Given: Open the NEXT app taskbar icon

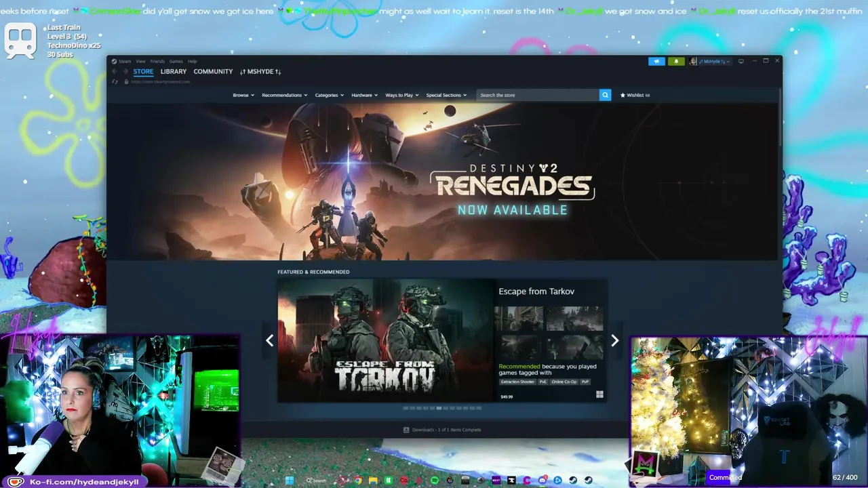Looking at the screenshot, I should (x=496, y=481).
